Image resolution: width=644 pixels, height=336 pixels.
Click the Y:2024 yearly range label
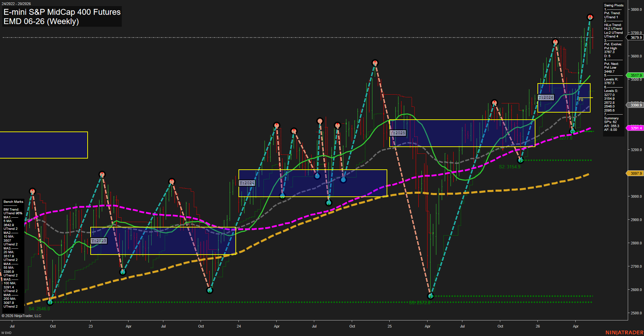(247, 183)
